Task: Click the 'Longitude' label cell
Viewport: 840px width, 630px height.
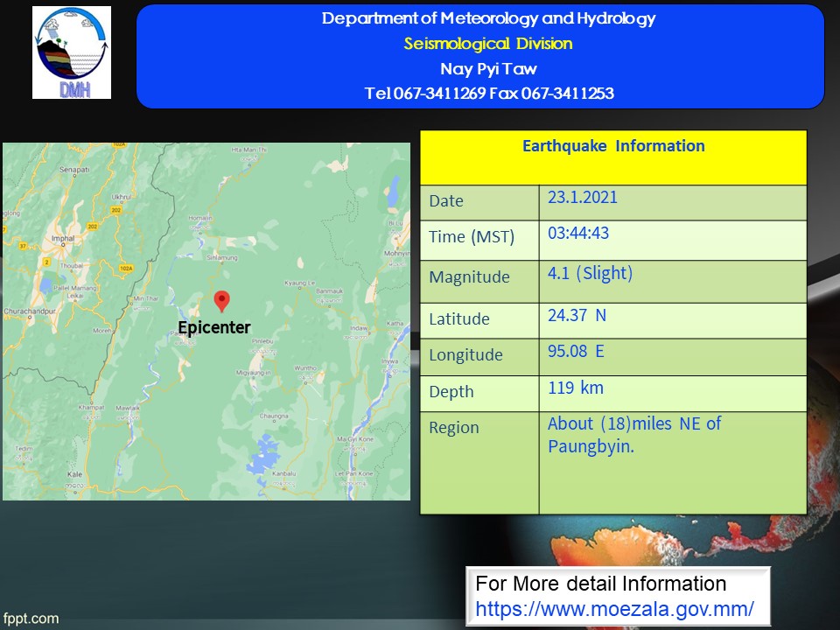Action: [x=479, y=357]
